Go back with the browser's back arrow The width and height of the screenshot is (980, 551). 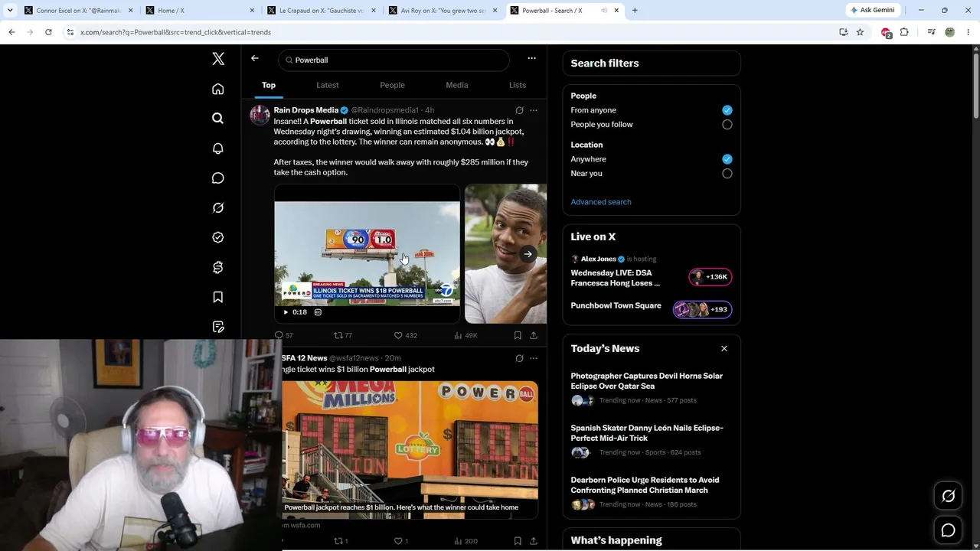[x=11, y=32]
